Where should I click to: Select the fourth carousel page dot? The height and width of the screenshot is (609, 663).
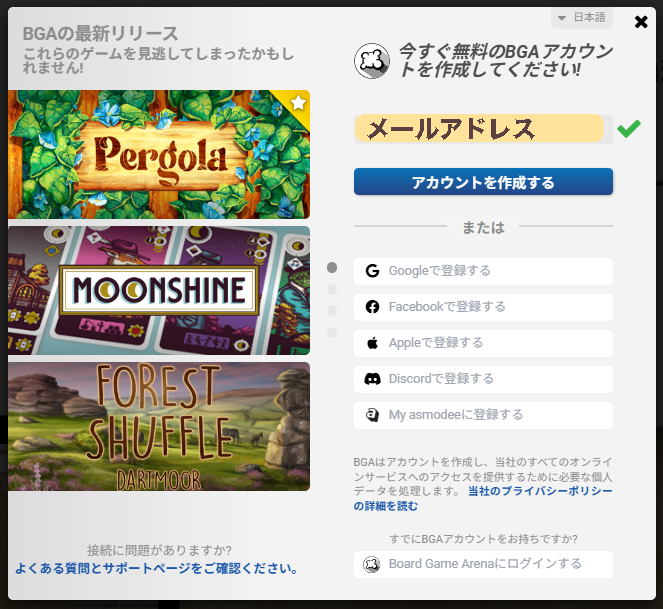tap(332, 332)
